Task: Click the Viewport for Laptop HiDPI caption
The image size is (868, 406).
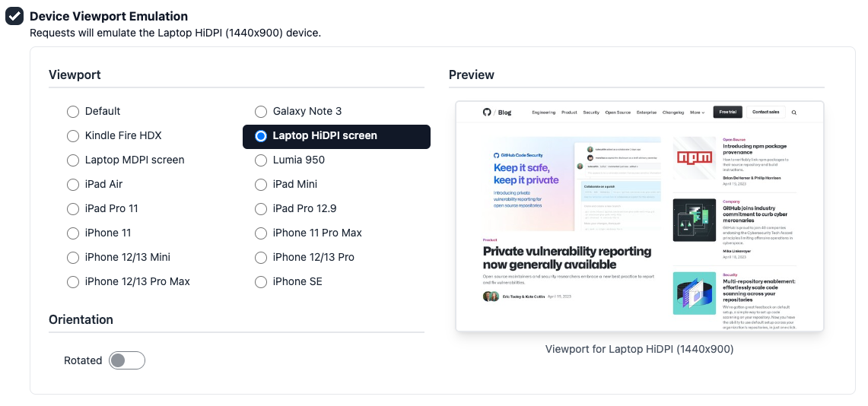Action: pyautogui.click(x=639, y=349)
